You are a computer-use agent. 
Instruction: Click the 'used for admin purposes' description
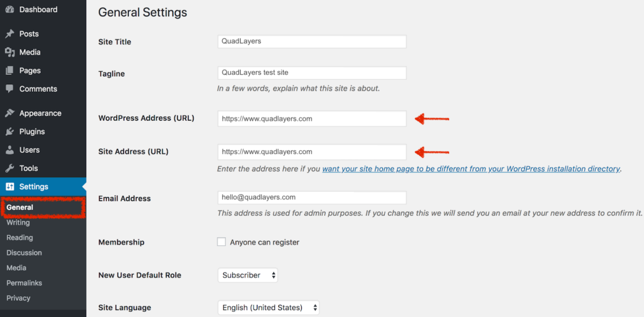(430, 213)
